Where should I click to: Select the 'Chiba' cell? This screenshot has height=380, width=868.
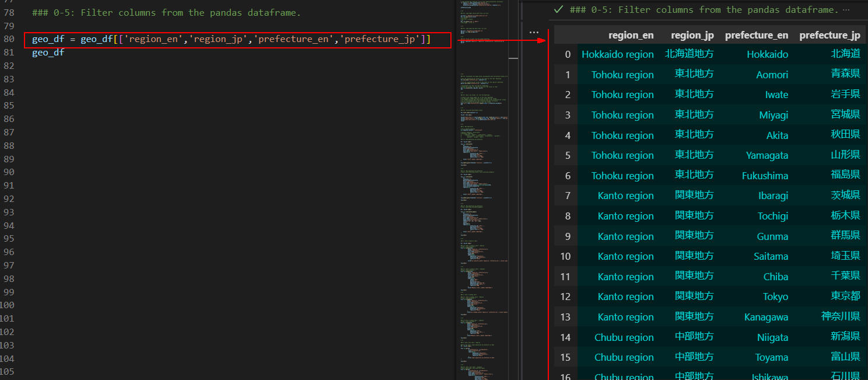pos(776,277)
